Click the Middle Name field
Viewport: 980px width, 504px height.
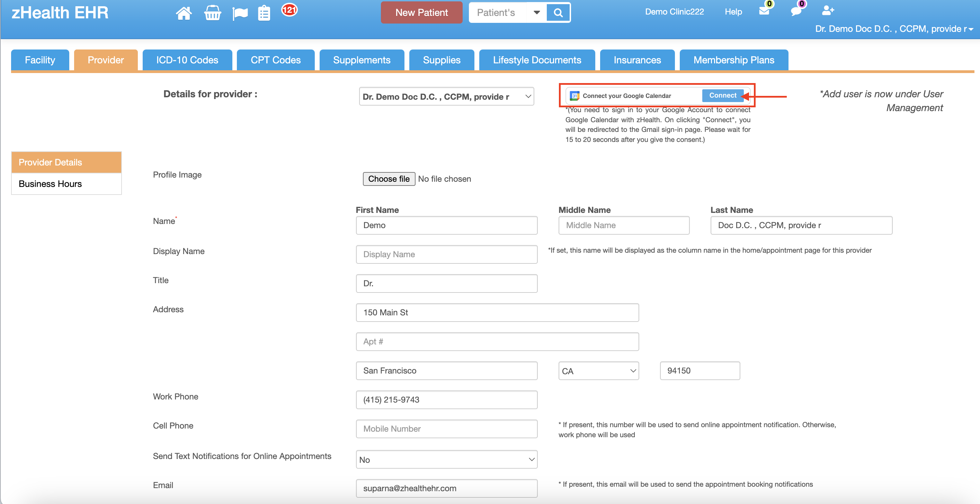[624, 225]
